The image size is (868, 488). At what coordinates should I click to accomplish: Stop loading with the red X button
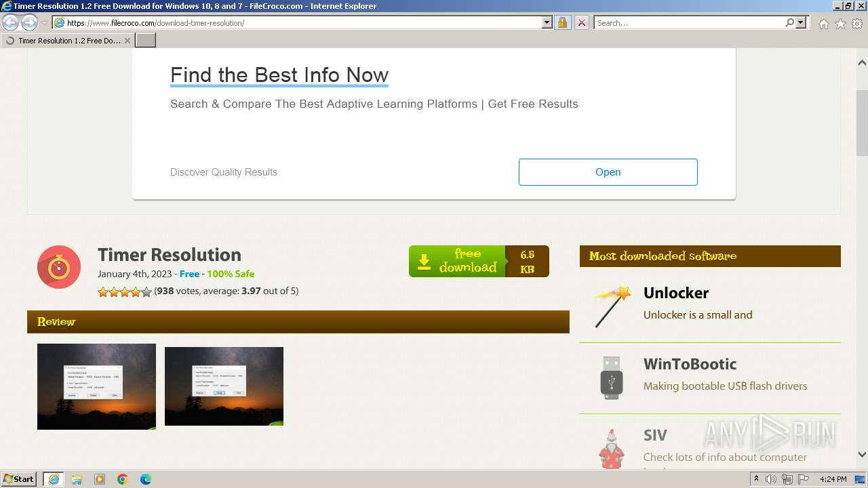581,22
